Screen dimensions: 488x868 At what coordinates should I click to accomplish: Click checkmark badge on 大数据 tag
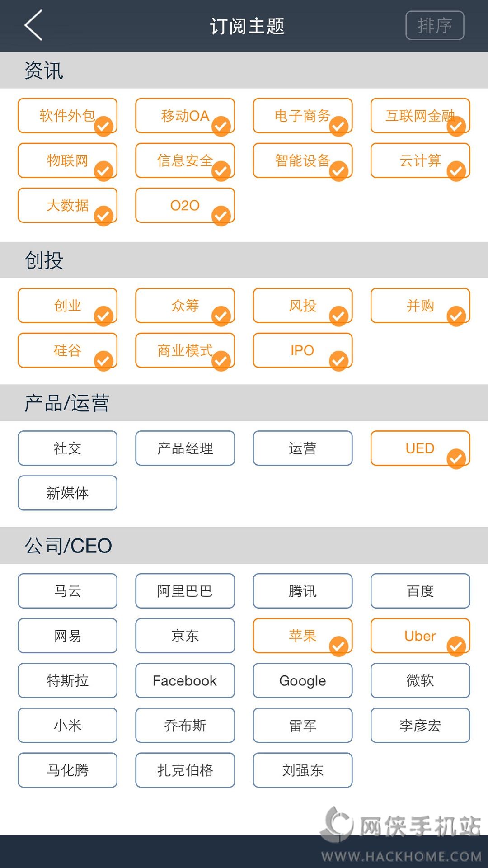click(103, 216)
